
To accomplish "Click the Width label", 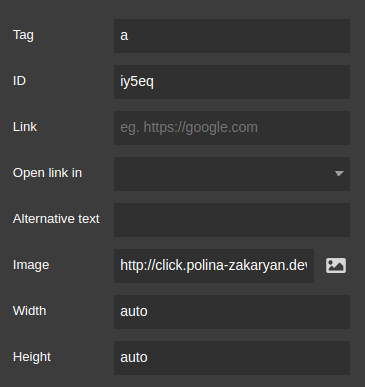I will click(29, 311).
